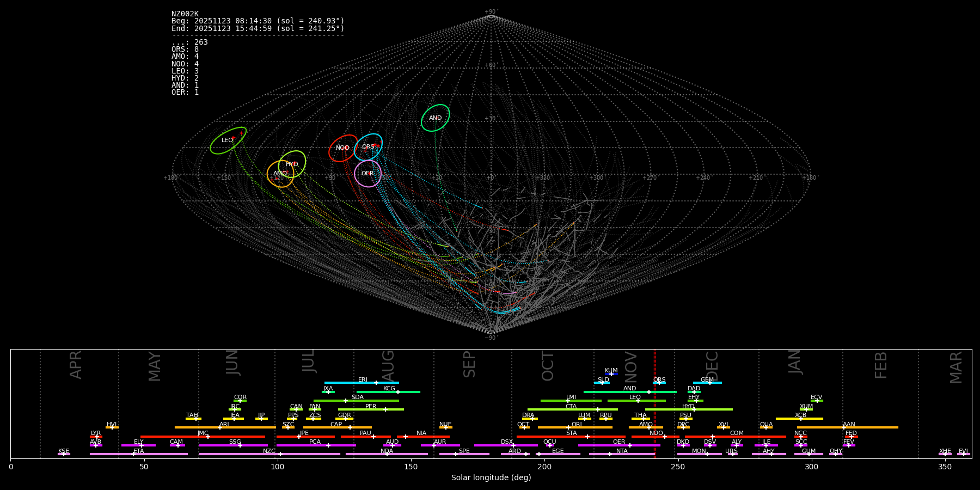Select the AMO radiant ellipse on sky map
The width and height of the screenshot is (980, 490).
280,174
